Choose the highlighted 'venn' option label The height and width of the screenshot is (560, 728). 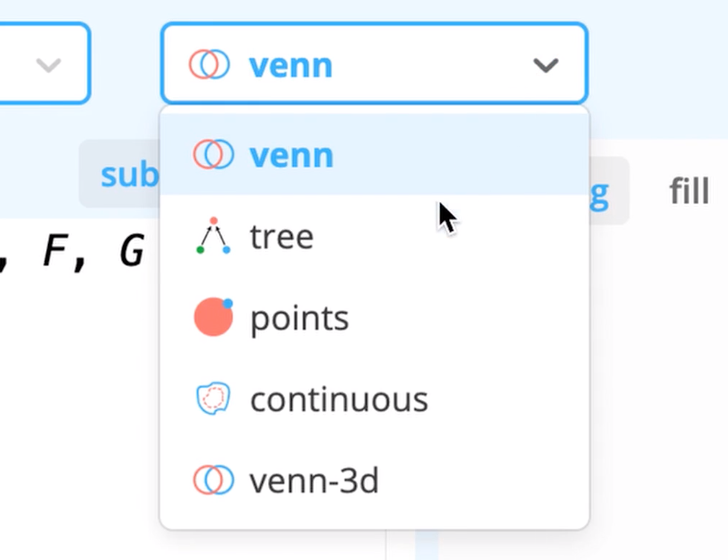[291, 155]
